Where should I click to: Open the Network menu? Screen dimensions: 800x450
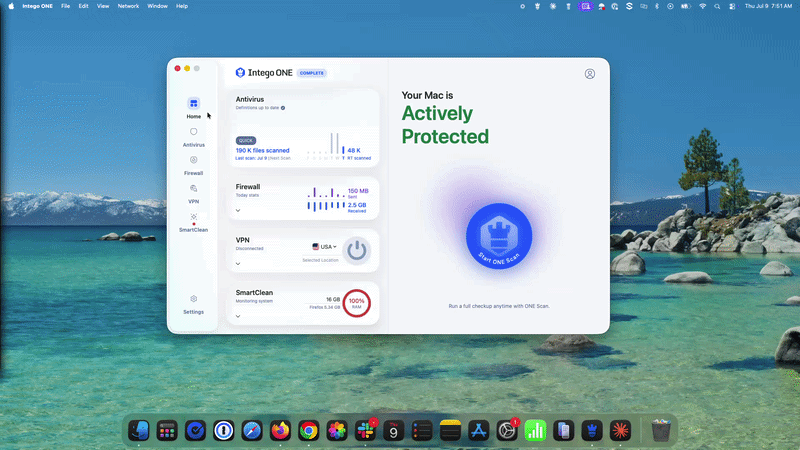pyautogui.click(x=128, y=6)
